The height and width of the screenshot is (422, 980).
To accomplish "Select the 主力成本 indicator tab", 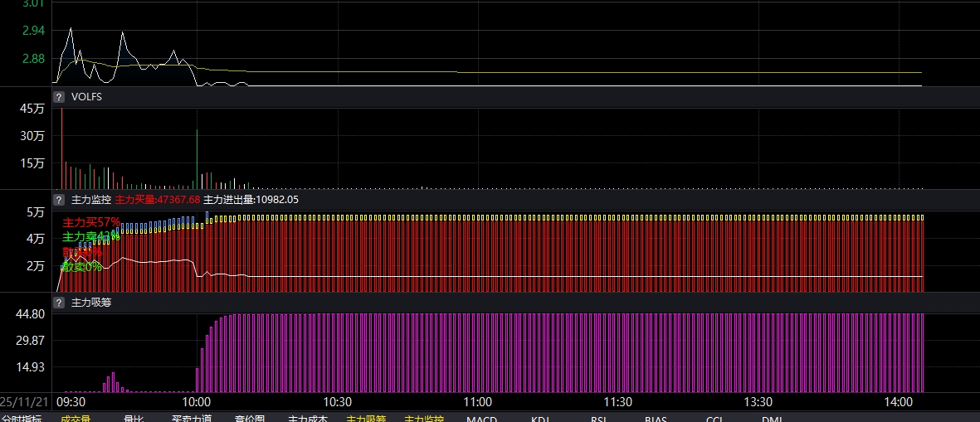I will click(x=308, y=419).
